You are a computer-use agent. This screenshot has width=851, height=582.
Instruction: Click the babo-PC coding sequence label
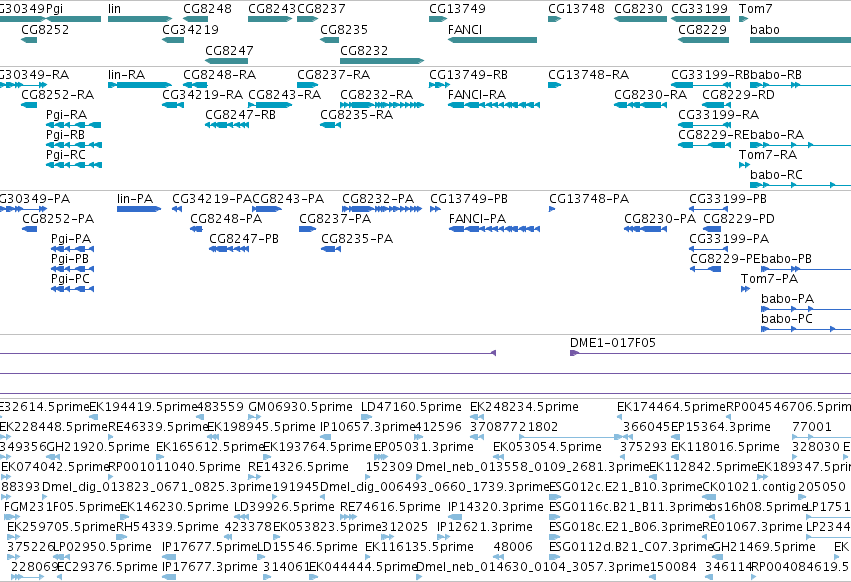pyautogui.click(x=787, y=319)
